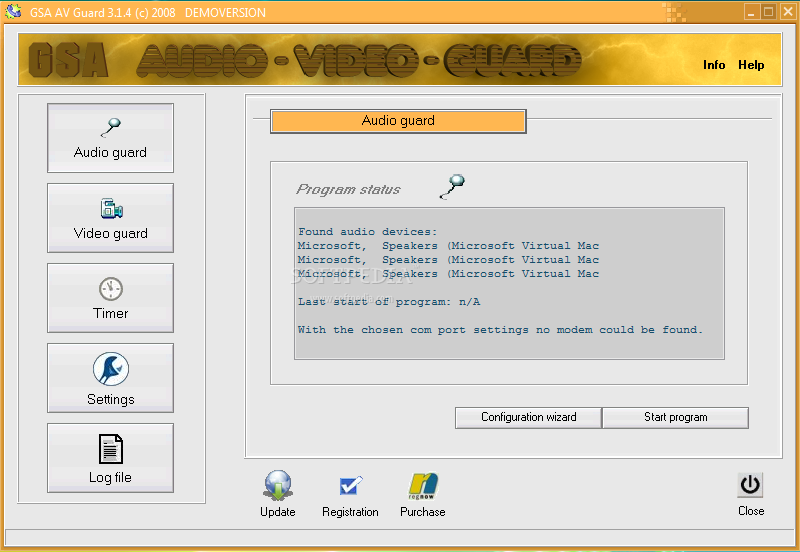Open the Settings sidebar section
The height and width of the screenshot is (552, 800).
110,378
